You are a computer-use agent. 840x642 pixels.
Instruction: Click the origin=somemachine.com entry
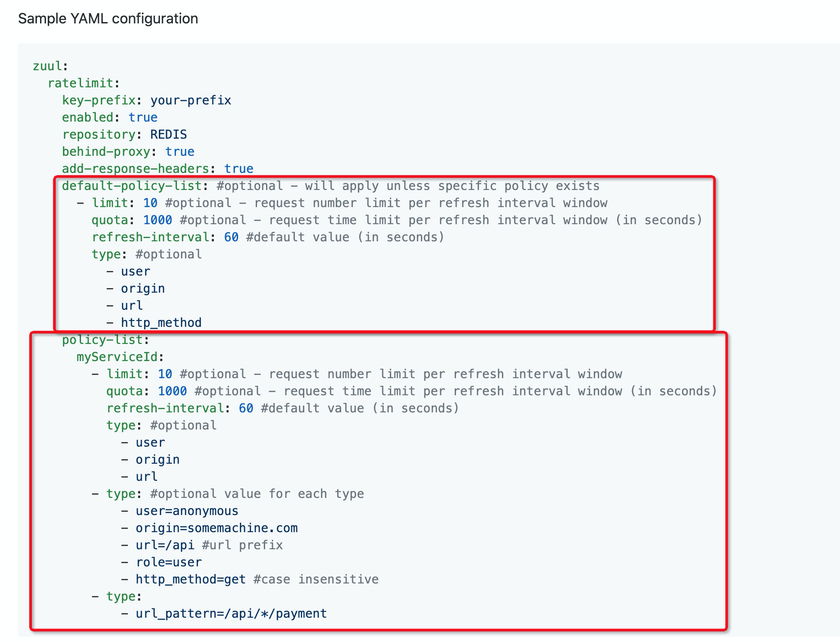217,528
